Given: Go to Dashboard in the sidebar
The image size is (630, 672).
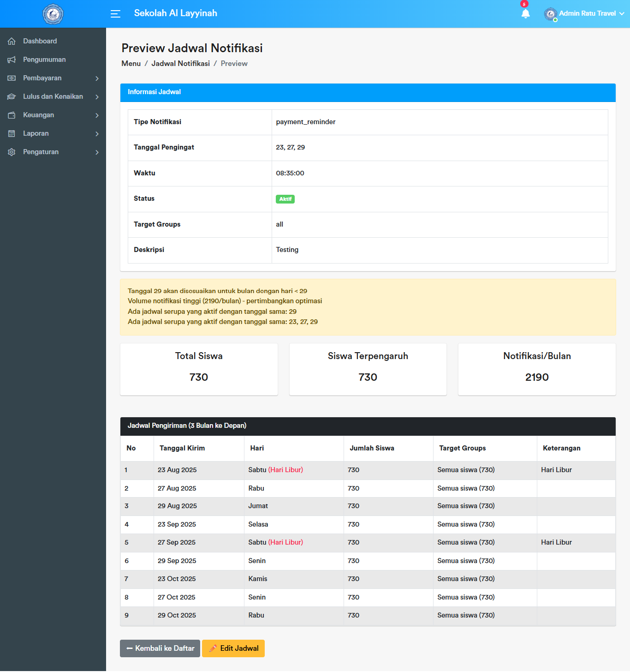Looking at the screenshot, I should click(40, 41).
